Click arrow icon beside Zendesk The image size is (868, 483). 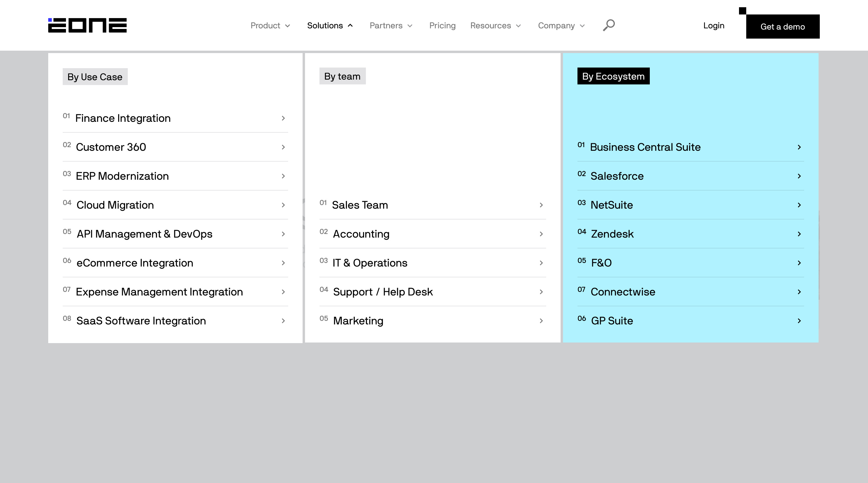point(799,234)
